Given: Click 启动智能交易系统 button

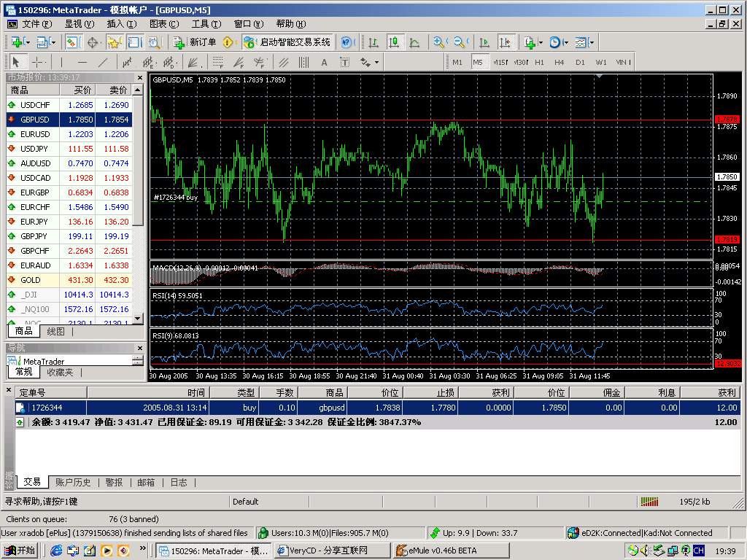Looking at the screenshot, I should (x=287, y=42).
